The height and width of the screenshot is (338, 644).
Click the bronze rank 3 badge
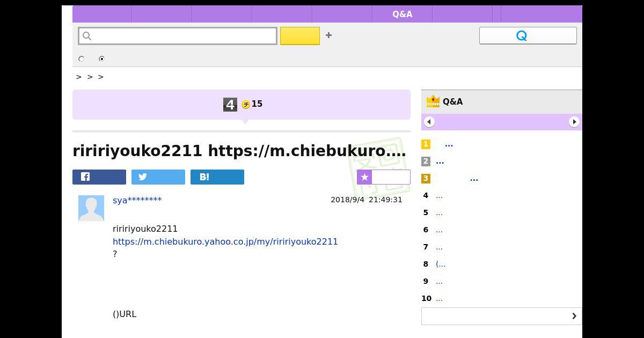426,179
